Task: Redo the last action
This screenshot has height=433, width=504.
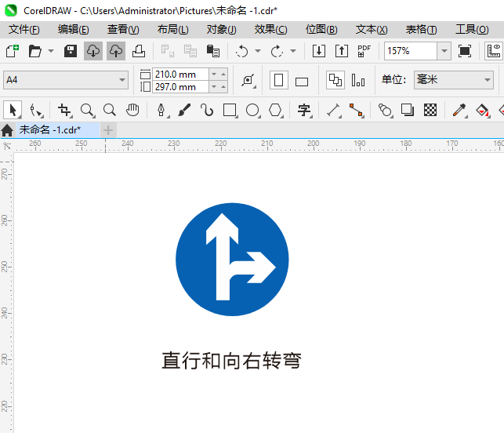Action: pyautogui.click(x=277, y=51)
